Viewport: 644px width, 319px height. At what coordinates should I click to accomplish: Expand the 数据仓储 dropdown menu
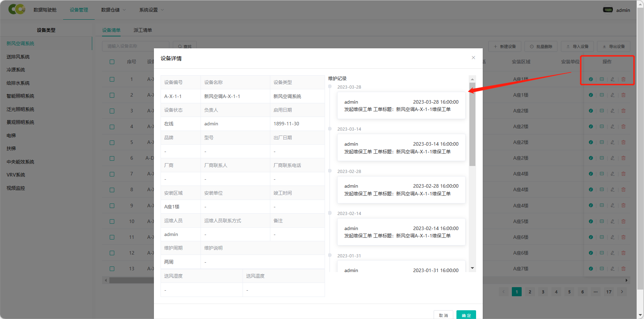click(x=113, y=10)
